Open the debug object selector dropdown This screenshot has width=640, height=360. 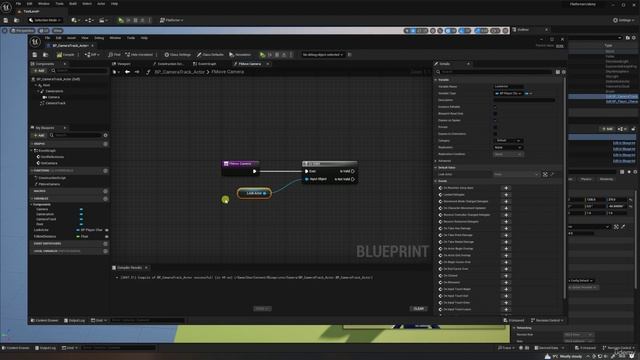(x=322, y=55)
